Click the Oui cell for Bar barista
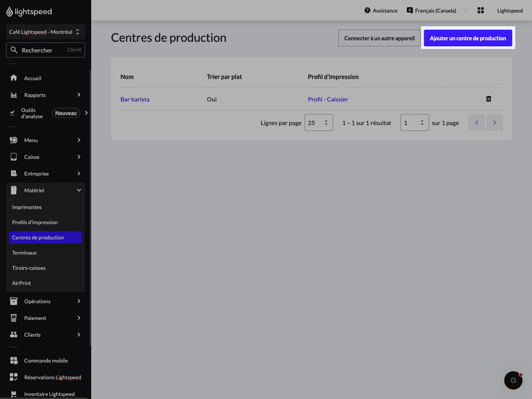The height and width of the screenshot is (399, 532). 212,99
